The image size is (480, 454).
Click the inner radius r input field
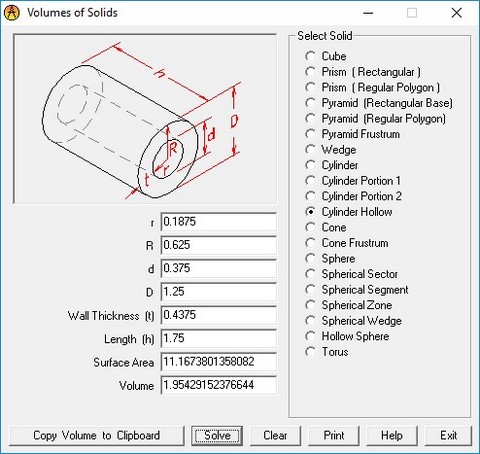pos(219,222)
